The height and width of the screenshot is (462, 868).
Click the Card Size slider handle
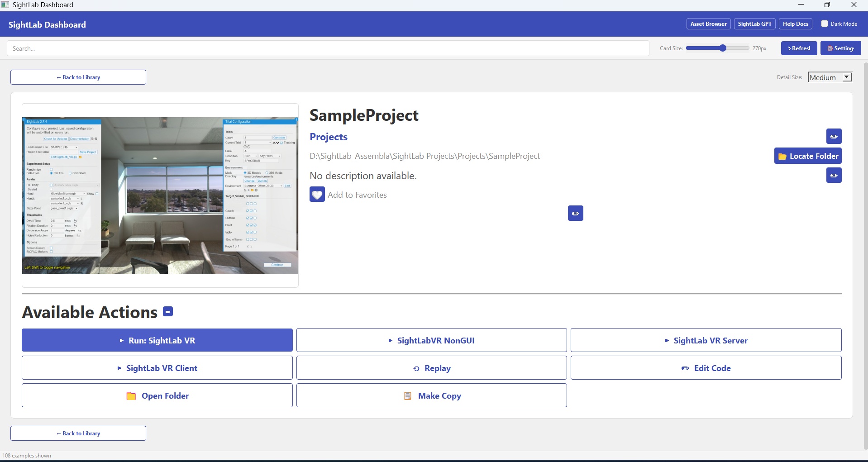[723, 48]
